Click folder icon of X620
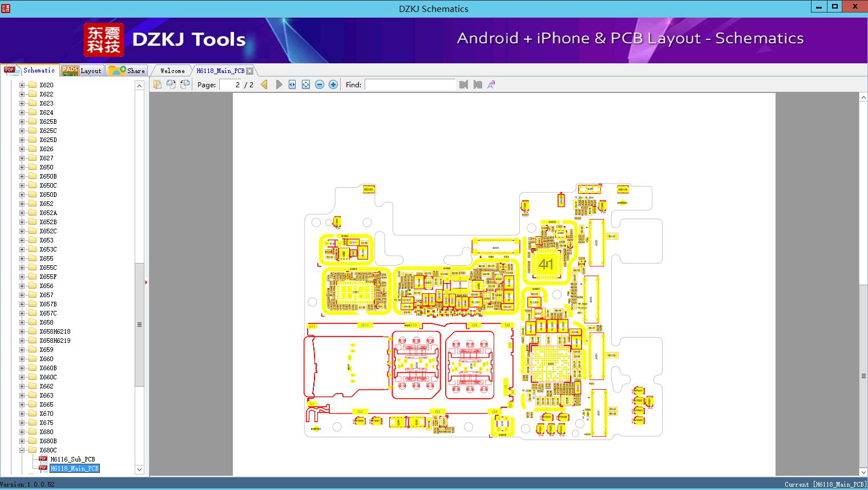 33,85
